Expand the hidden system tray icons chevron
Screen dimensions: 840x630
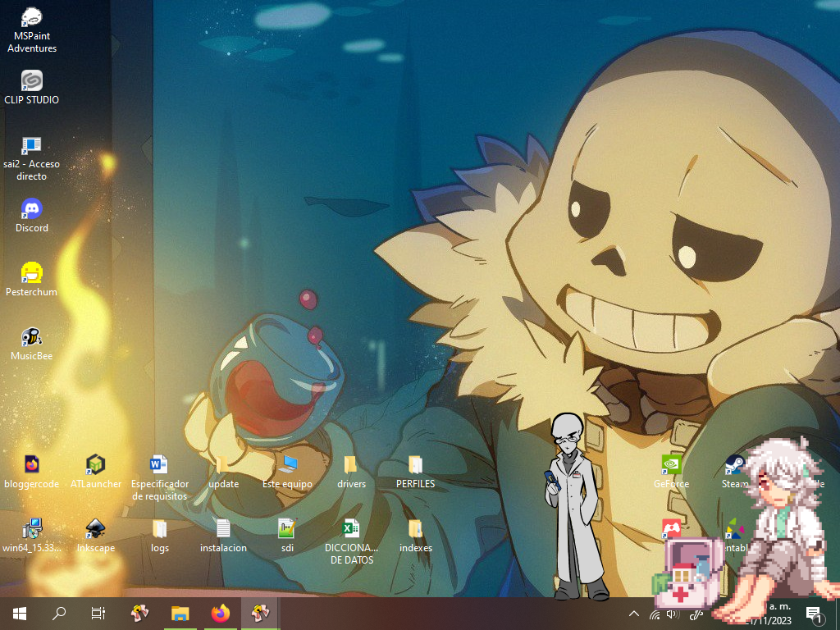coord(633,614)
